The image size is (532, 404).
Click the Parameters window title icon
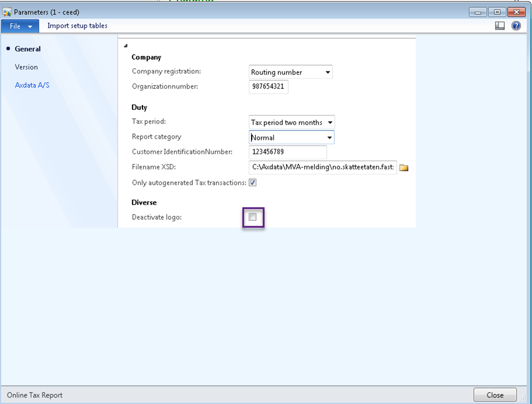7,12
